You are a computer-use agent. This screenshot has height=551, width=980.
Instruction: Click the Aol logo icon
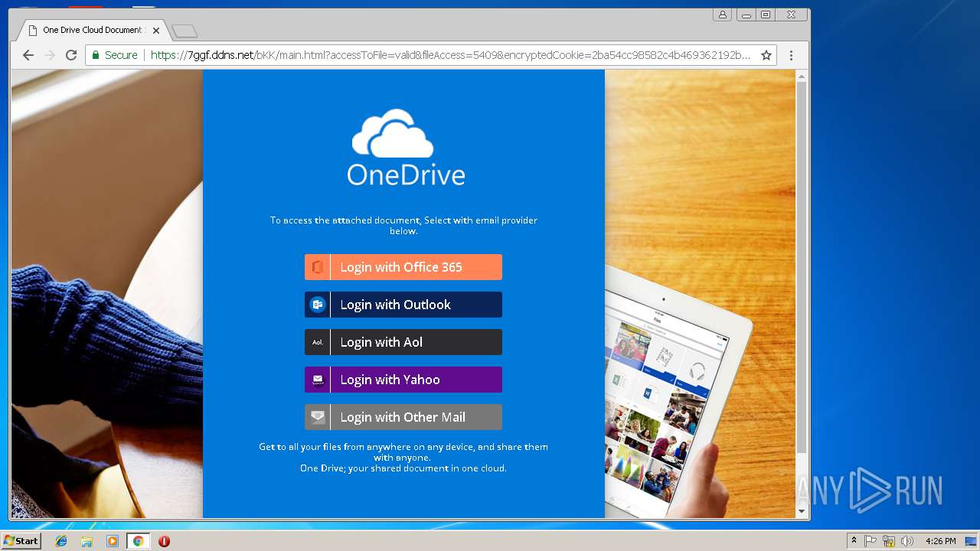[x=317, y=342]
